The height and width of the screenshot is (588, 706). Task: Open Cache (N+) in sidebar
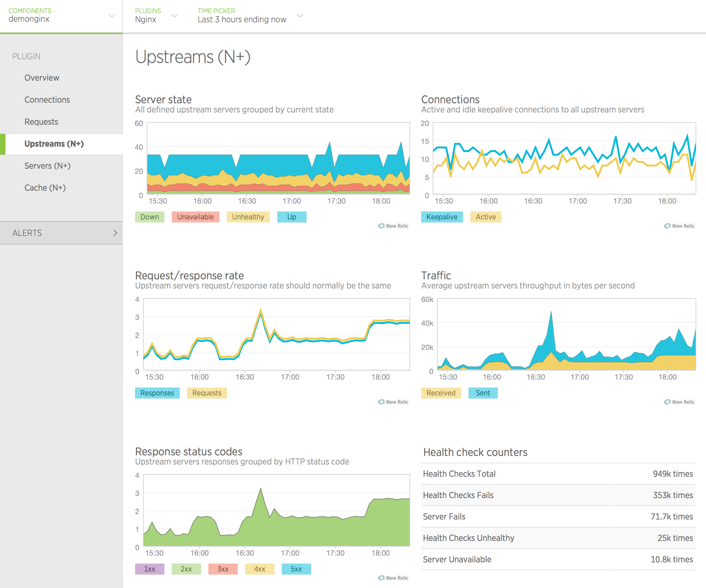click(45, 188)
